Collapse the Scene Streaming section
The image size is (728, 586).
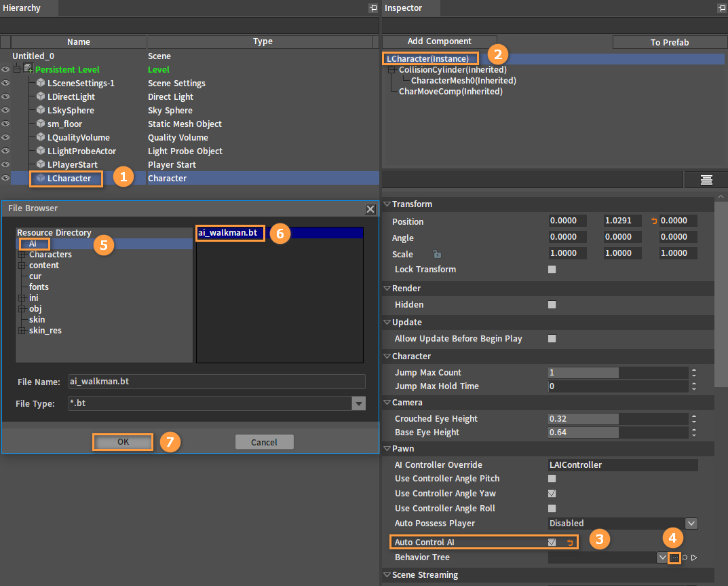[387, 575]
